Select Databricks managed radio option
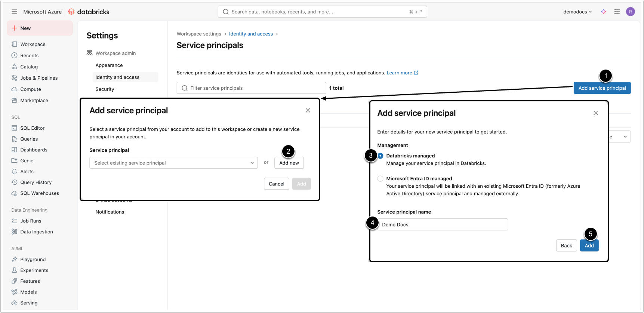The height and width of the screenshot is (313, 644). coord(380,156)
